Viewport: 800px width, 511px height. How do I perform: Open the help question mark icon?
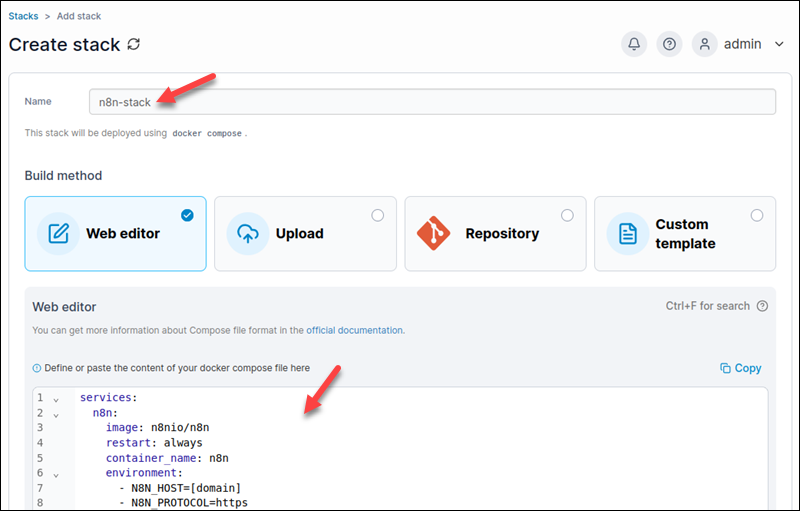669,44
